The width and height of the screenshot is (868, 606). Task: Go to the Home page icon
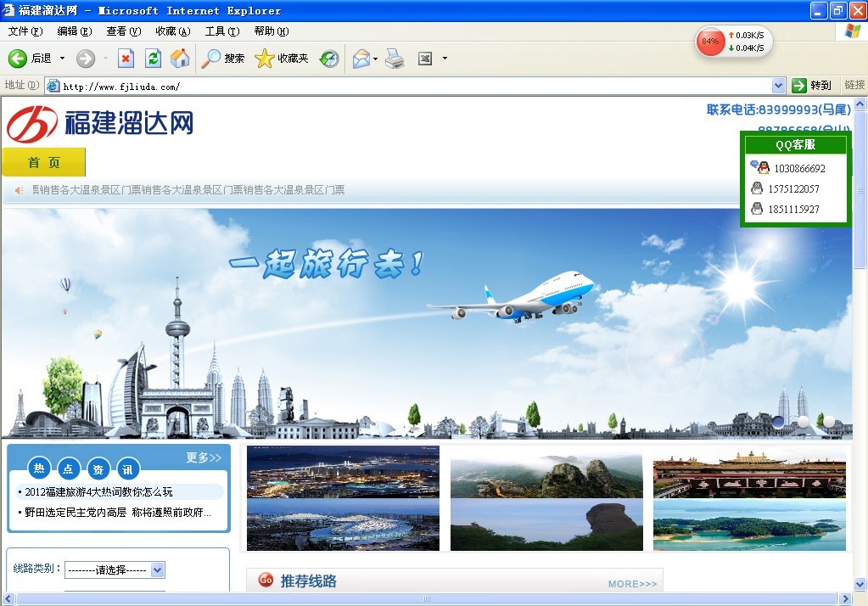click(180, 59)
